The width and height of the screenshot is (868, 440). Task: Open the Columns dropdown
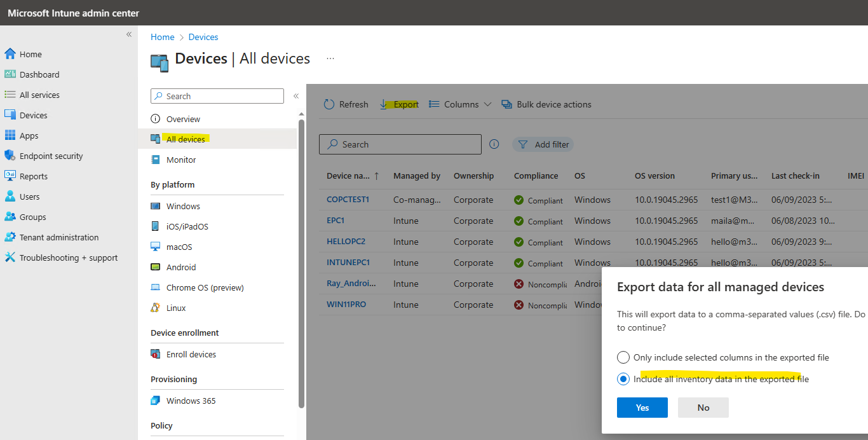pyautogui.click(x=460, y=104)
